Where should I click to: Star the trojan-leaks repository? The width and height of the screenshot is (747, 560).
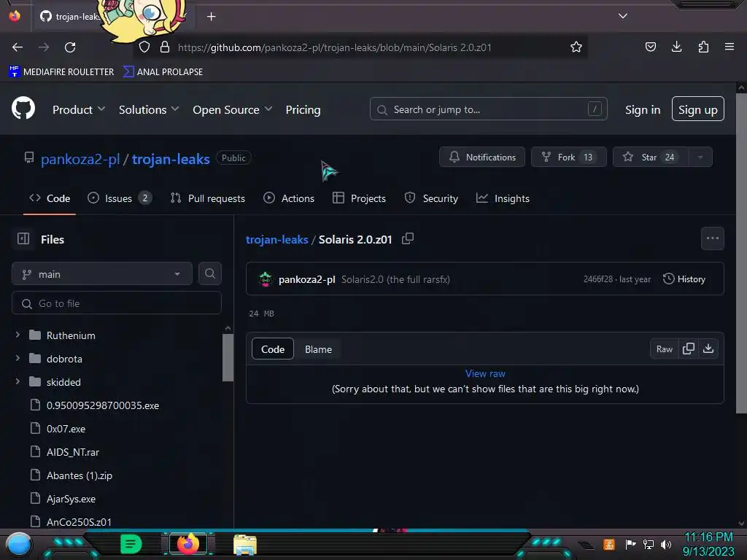click(650, 157)
